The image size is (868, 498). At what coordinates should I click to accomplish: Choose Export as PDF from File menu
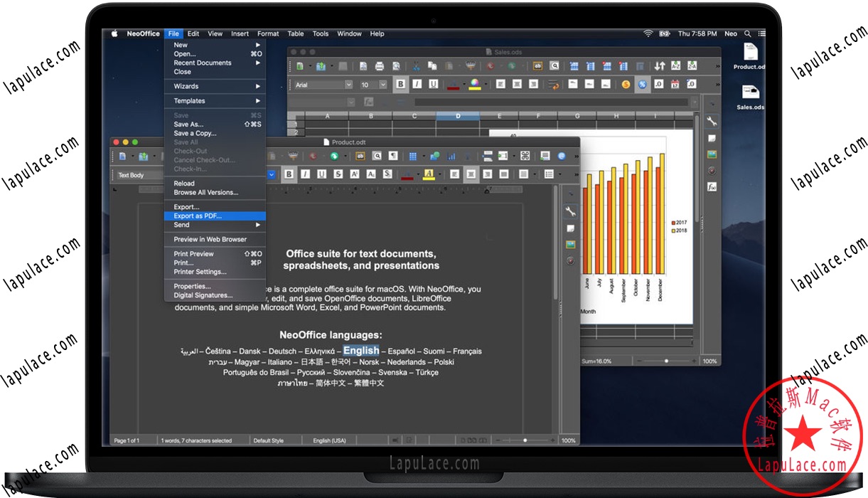pyautogui.click(x=199, y=216)
